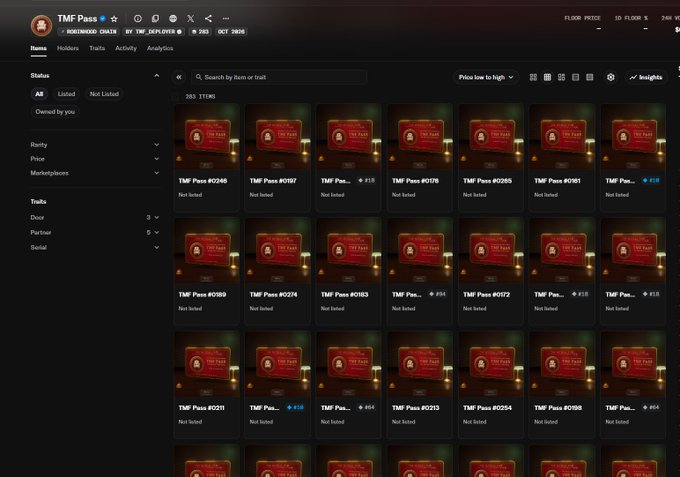Click Not listed under TMF Pass #0246
The width and height of the screenshot is (680, 477).
coord(190,195)
